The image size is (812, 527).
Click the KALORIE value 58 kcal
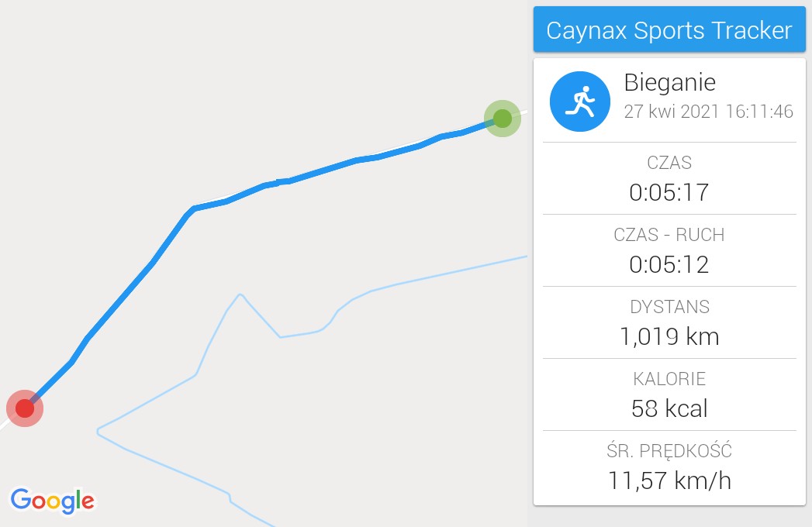669,408
